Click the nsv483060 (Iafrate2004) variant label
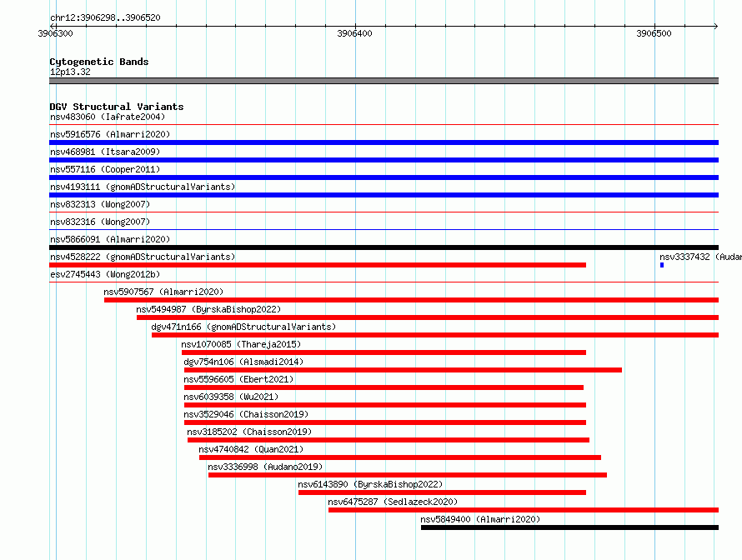742x560 pixels. pos(108,117)
